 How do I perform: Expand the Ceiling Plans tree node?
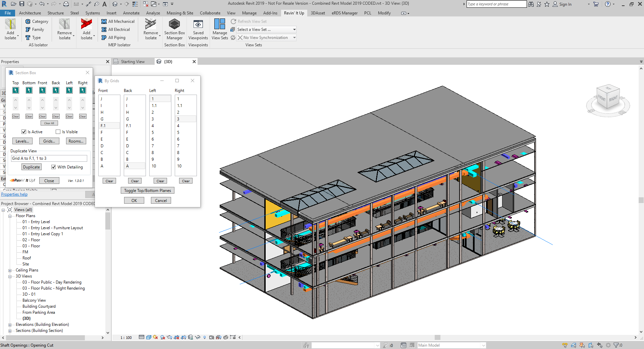10,270
